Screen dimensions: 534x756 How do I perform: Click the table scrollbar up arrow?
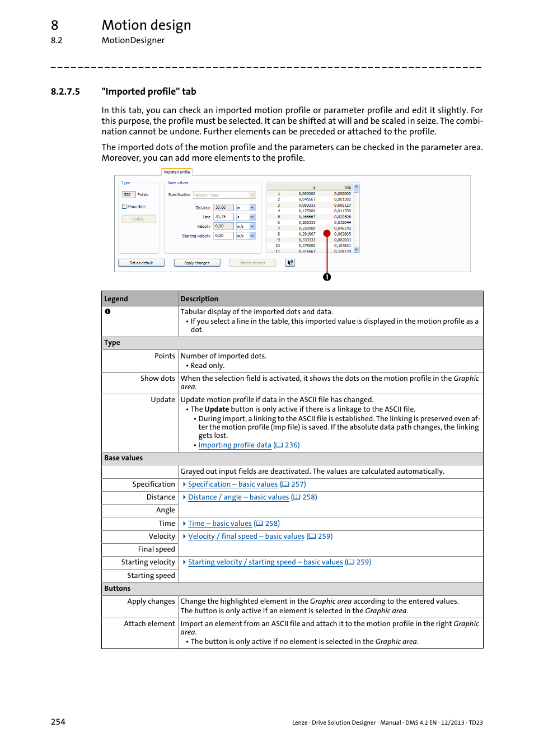357,186
